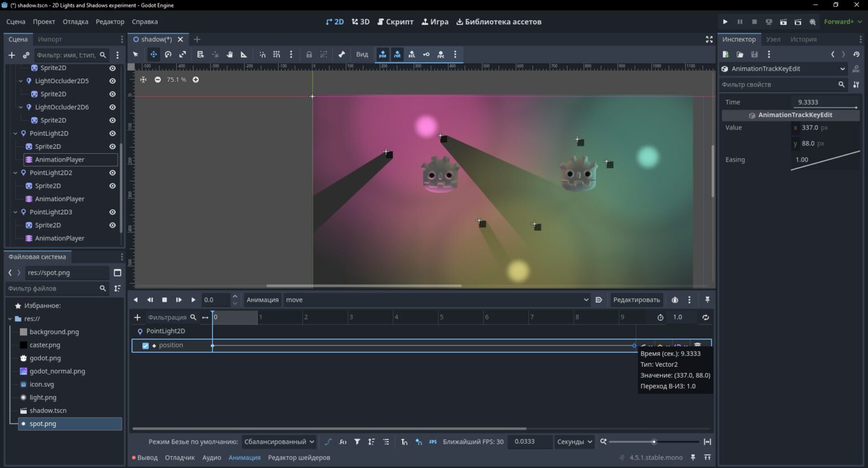Open the Отладка menu
The image size is (868, 468).
pos(75,21)
